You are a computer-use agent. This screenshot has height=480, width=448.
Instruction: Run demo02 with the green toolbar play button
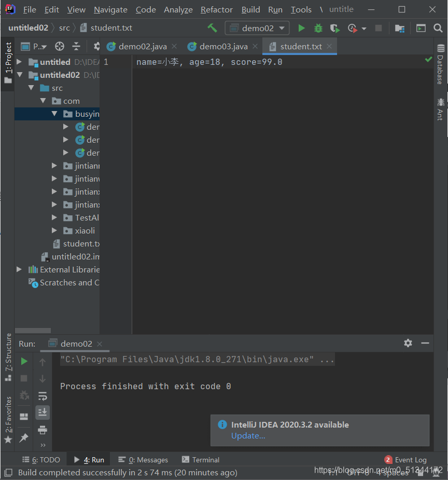[302, 28]
